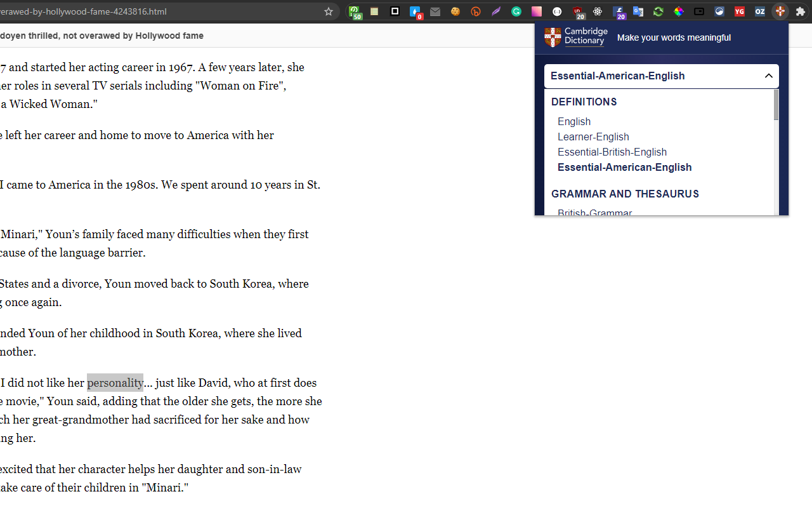Click the red YG extension icon
812x508 pixels.
coord(740,11)
